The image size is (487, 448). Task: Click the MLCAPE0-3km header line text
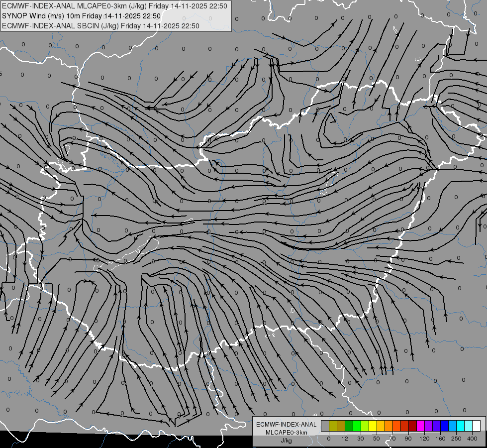point(114,6)
